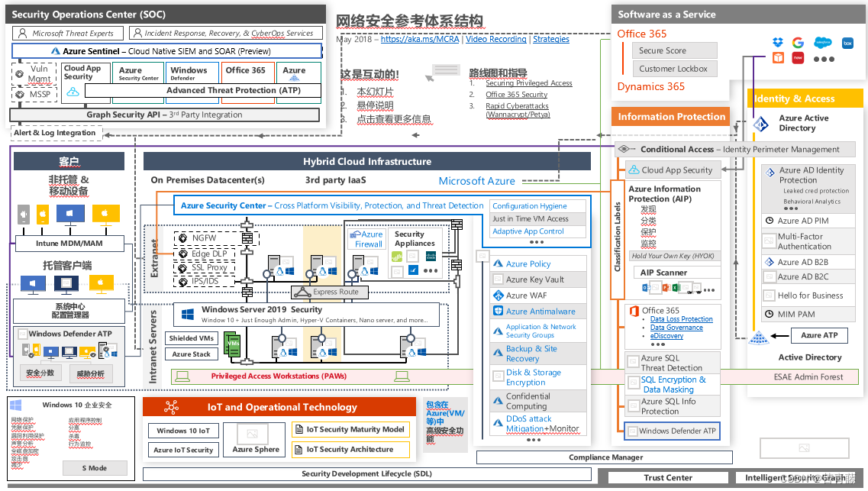868x491 pixels.
Task: Click the 威胁分析 box
Action: [x=91, y=374]
